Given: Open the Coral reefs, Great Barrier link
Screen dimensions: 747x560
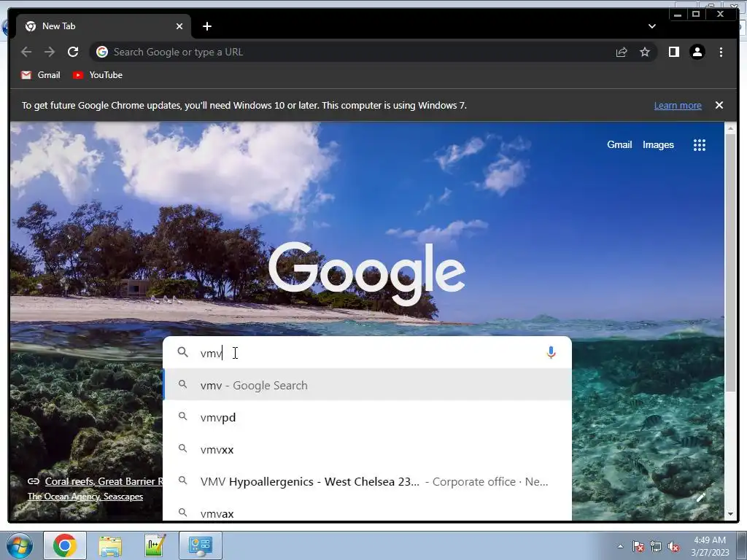Looking at the screenshot, I should (x=104, y=481).
